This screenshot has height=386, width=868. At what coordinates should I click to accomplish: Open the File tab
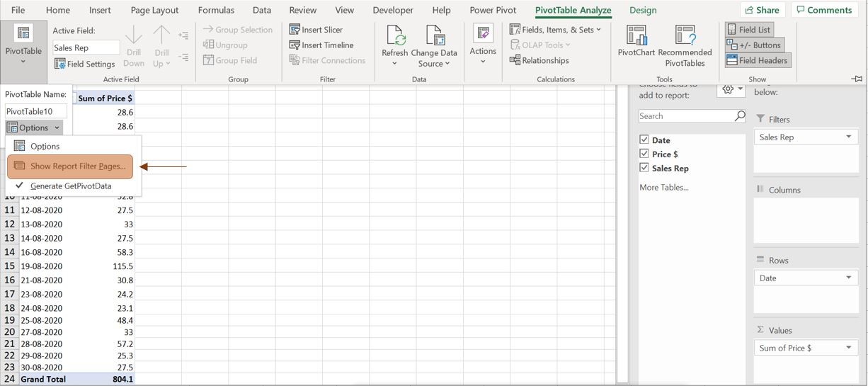click(x=18, y=10)
